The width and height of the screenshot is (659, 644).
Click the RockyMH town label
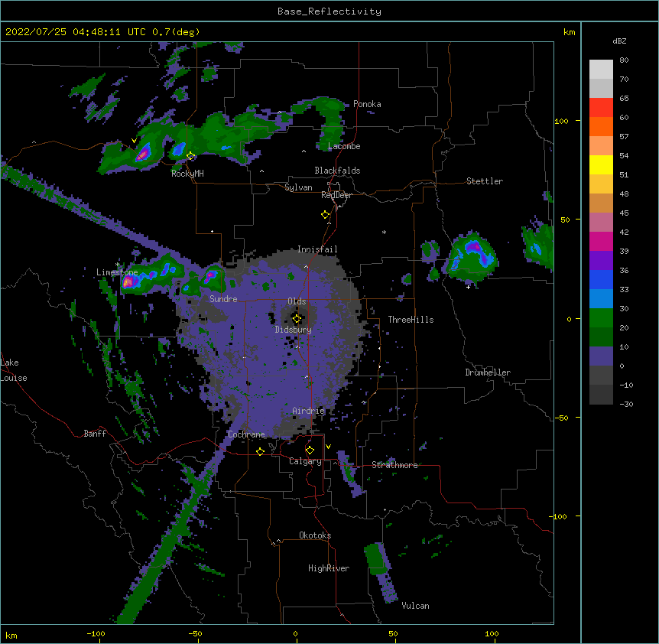(187, 173)
